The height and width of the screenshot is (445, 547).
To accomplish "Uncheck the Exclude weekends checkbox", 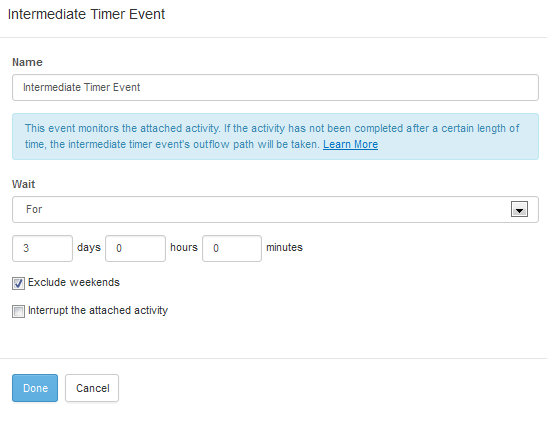I will click(x=18, y=283).
